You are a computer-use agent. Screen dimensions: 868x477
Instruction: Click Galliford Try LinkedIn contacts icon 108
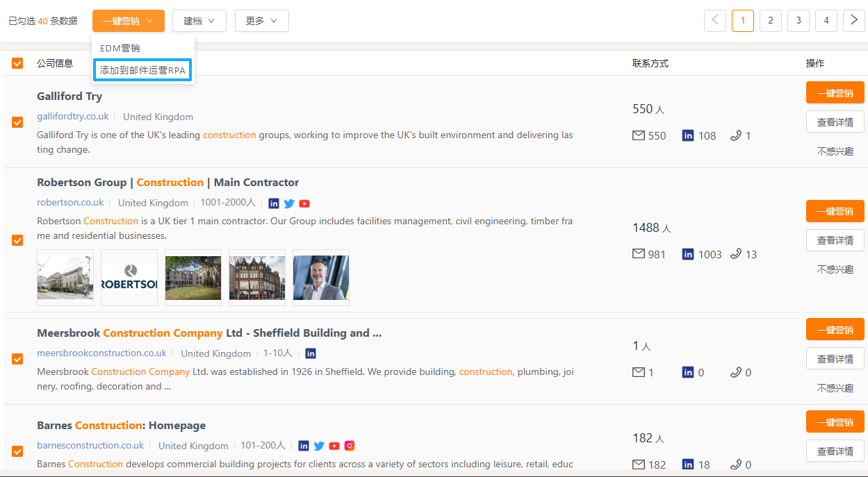pyautogui.click(x=688, y=136)
